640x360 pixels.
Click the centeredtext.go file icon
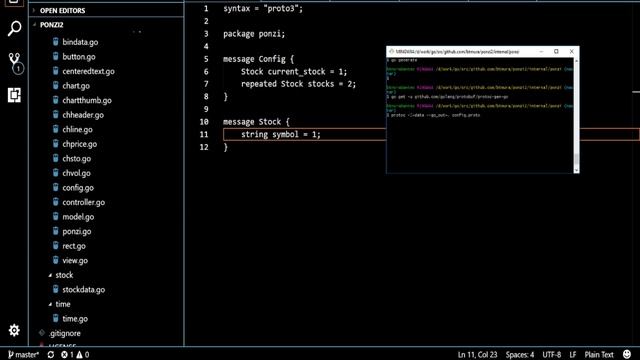tap(56, 71)
